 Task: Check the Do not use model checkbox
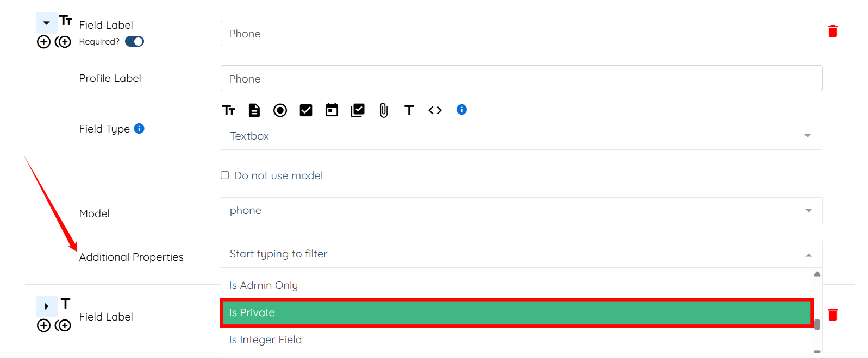click(224, 175)
